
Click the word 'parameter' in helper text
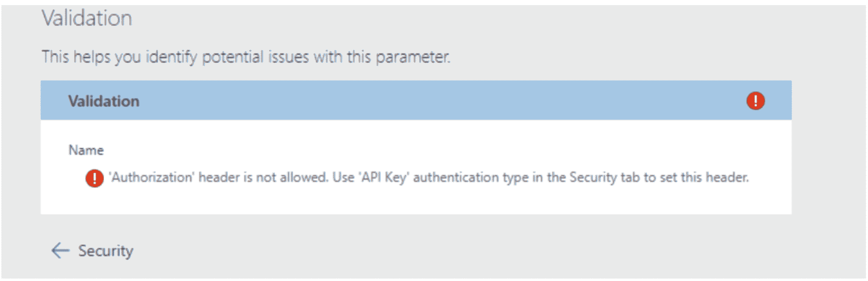pos(413,57)
